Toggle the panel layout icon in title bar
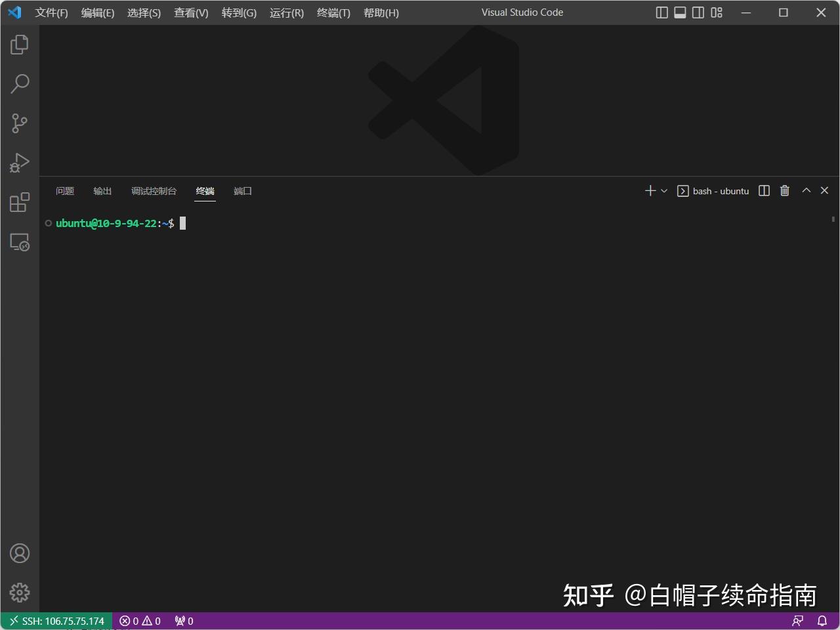The image size is (840, 630). click(x=680, y=12)
